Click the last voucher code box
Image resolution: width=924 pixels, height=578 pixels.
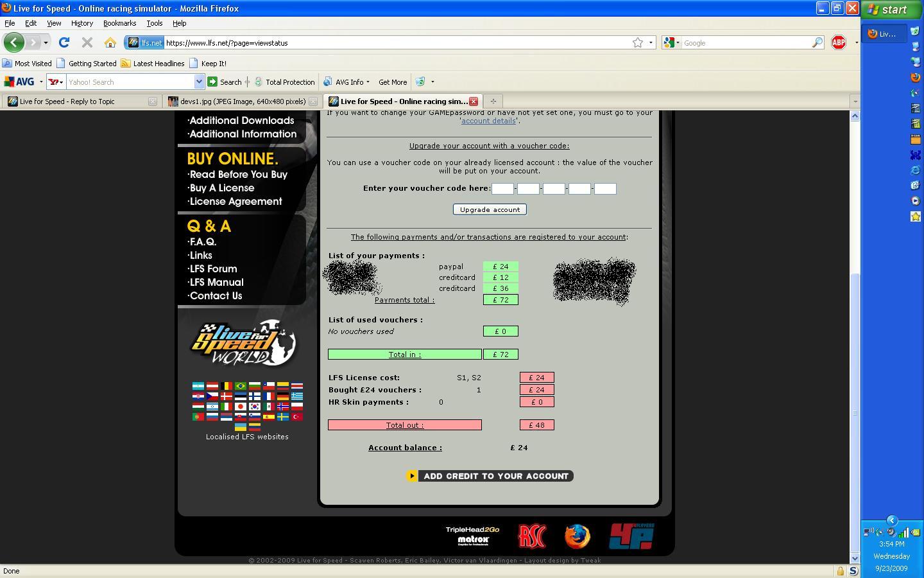pyautogui.click(x=605, y=189)
